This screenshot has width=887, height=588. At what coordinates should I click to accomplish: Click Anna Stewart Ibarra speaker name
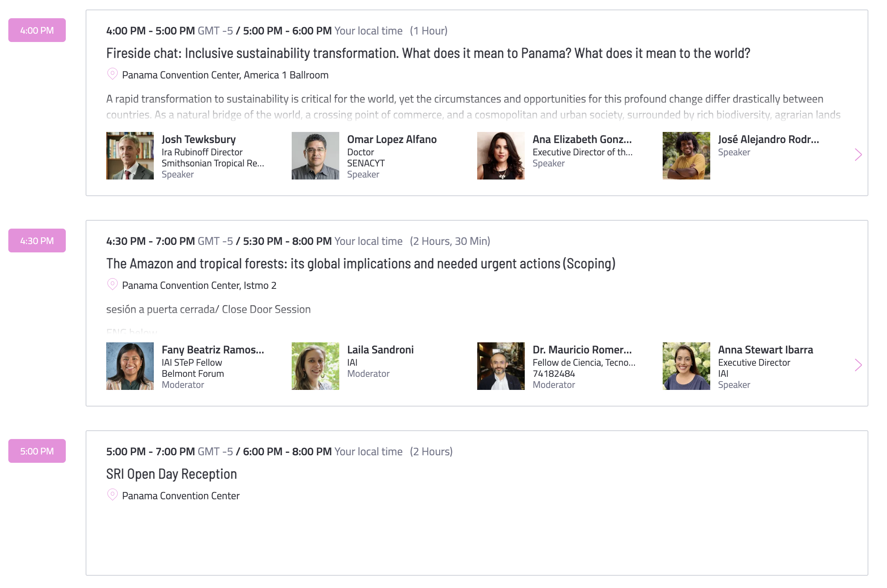point(765,349)
